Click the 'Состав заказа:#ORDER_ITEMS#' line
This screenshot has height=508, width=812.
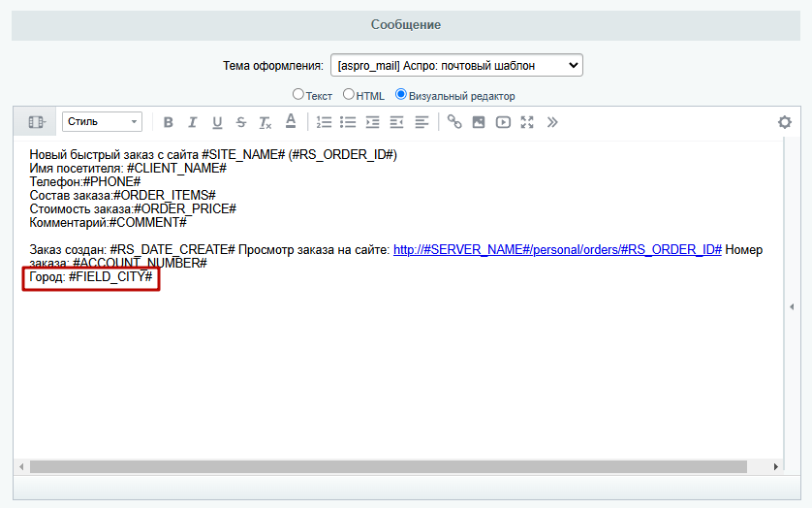(x=122, y=196)
